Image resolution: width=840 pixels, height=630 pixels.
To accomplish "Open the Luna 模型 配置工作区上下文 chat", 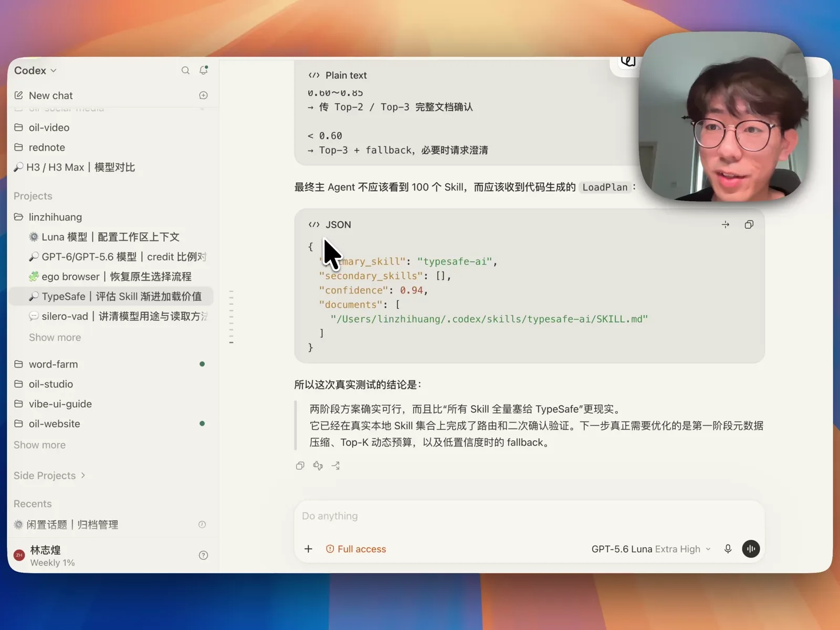I will 110,237.
